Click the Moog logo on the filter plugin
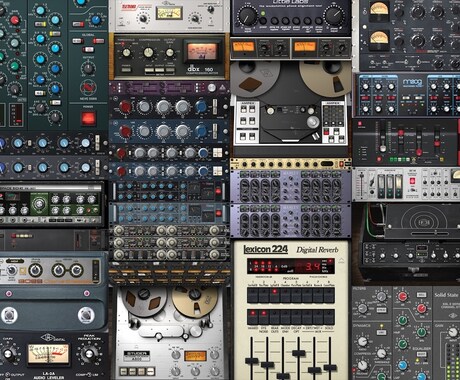The height and width of the screenshot is (380, 460). point(412,82)
